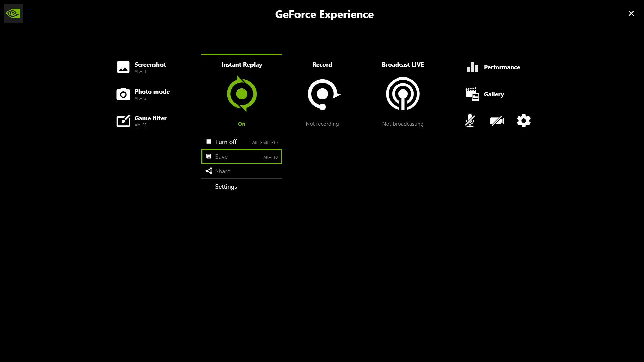This screenshot has height=362, width=644.
Task: Click the Record circular icon
Action: pos(324,95)
